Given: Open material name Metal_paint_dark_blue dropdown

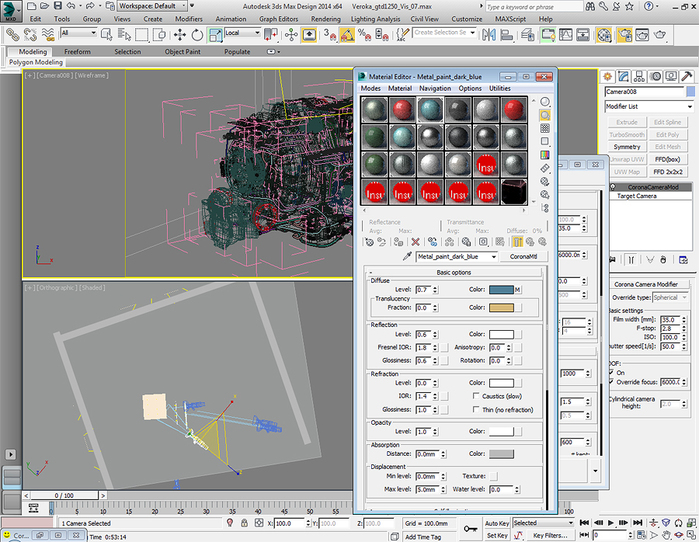Looking at the screenshot, I should pos(456,257).
